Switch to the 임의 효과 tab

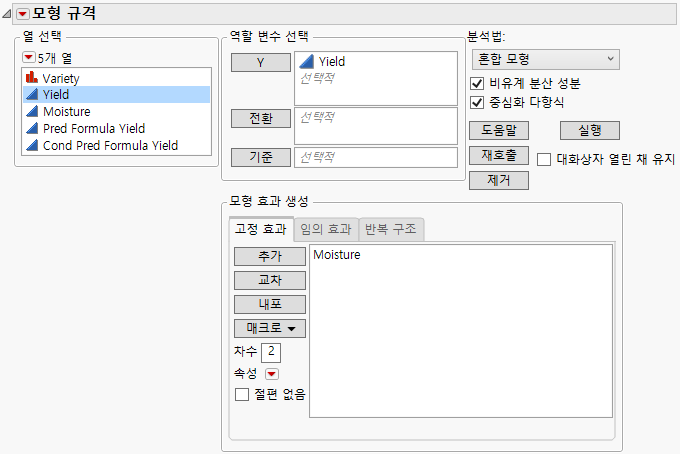point(326,229)
